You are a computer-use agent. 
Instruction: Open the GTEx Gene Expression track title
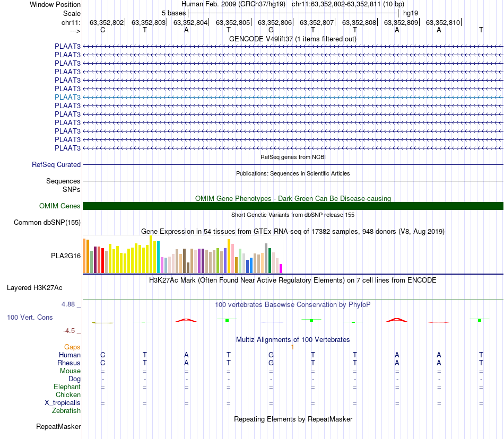(293, 231)
